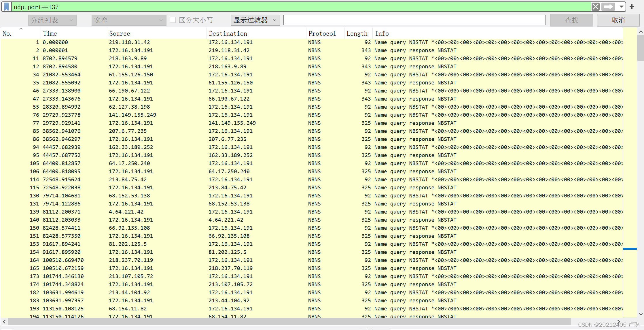This screenshot has height=330, width=644.
Task: Click the vertical scrollbar down arrow
Action: [x=641, y=314]
